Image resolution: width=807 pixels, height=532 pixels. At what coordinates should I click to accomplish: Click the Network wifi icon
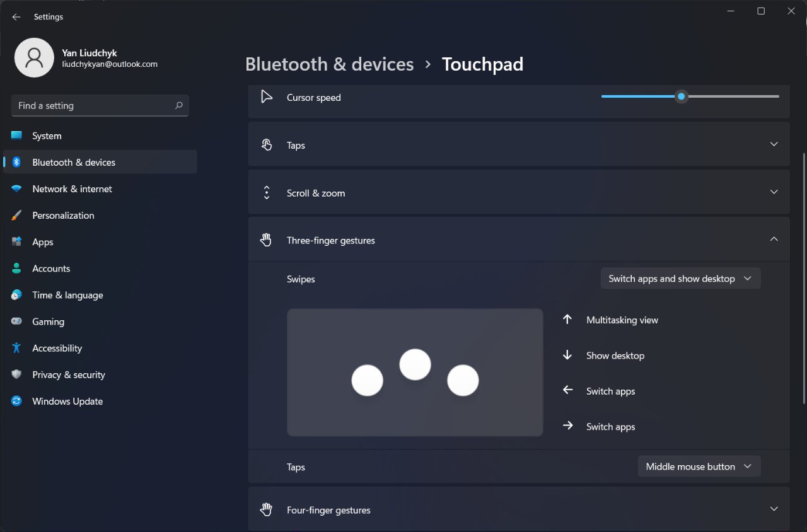(16, 188)
